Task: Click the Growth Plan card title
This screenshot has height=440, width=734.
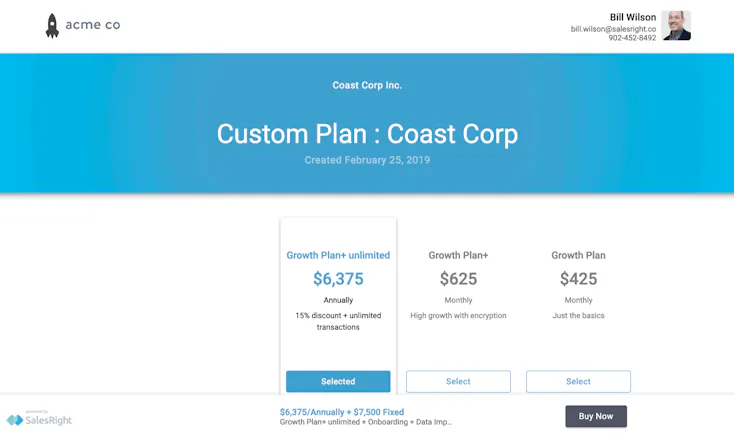Action: pyautogui.click(x=578, y=255)
